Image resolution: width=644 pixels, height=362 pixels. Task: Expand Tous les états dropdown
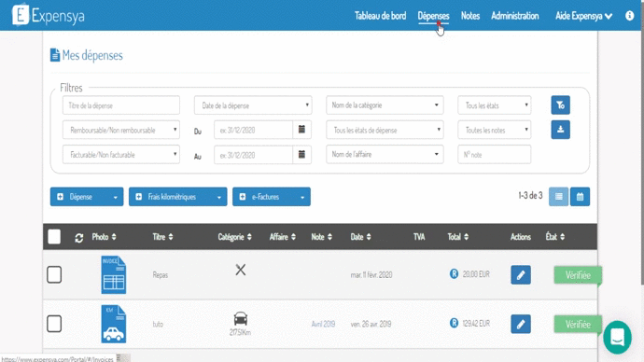click(x=494, y=105)
